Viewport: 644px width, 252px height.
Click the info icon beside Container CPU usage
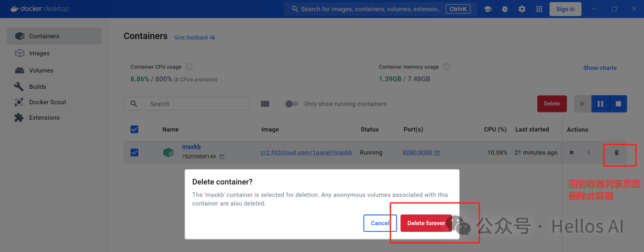[x=189, y=67]
